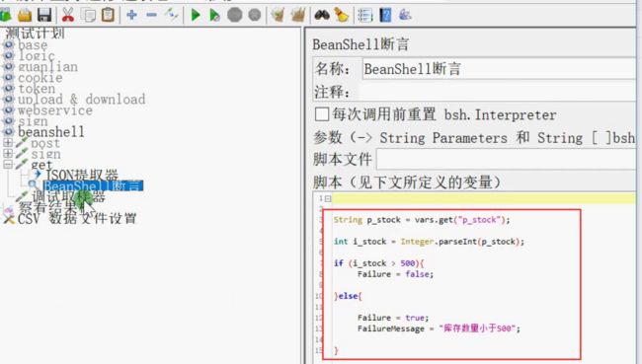Click the grey Shutdown icon
This screenshot has height=364, width=642.
(x=255, y=15)
